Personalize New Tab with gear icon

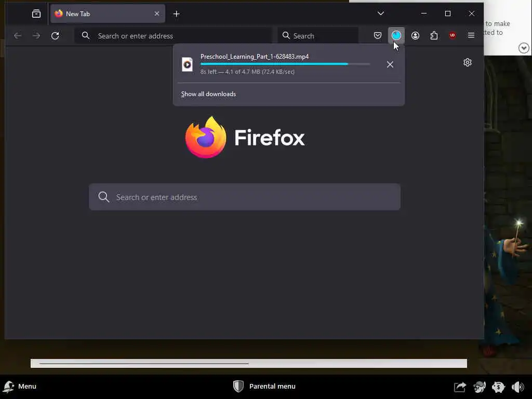[468, 62]
